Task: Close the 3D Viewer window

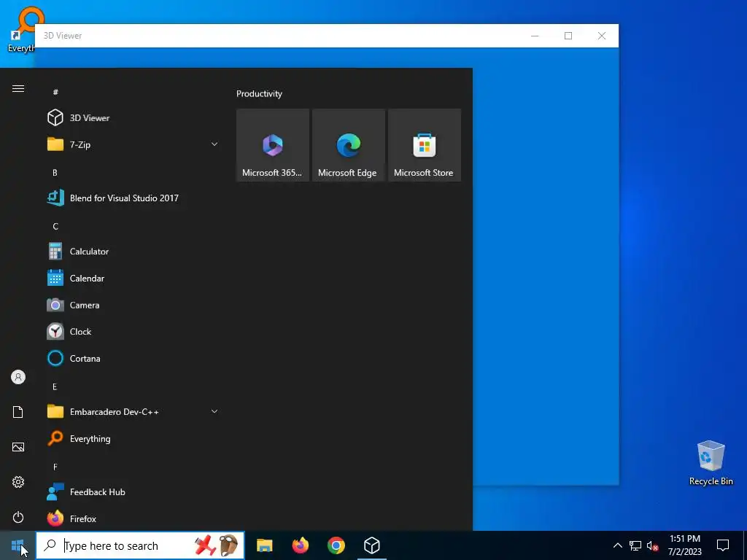Action: [602, 36]
